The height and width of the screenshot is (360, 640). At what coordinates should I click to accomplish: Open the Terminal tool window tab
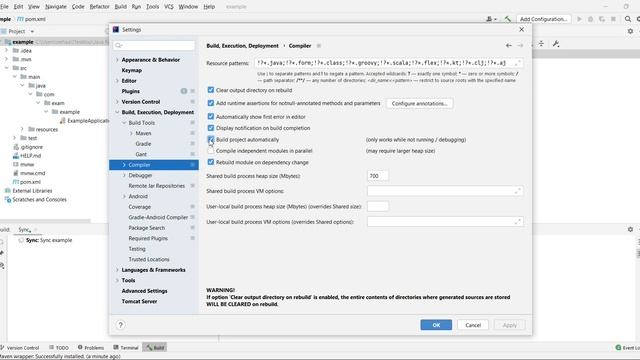126,348
